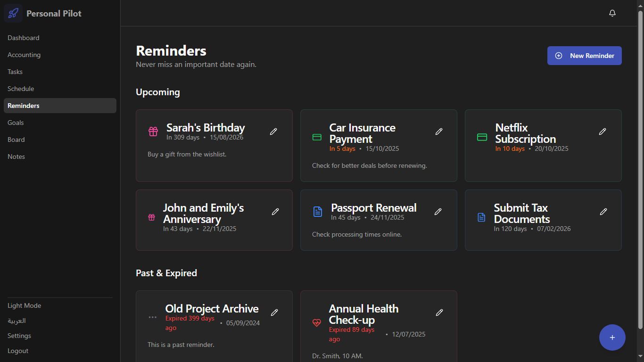Open edit for Passport Renewal reminder

click(x=438, y=212)
